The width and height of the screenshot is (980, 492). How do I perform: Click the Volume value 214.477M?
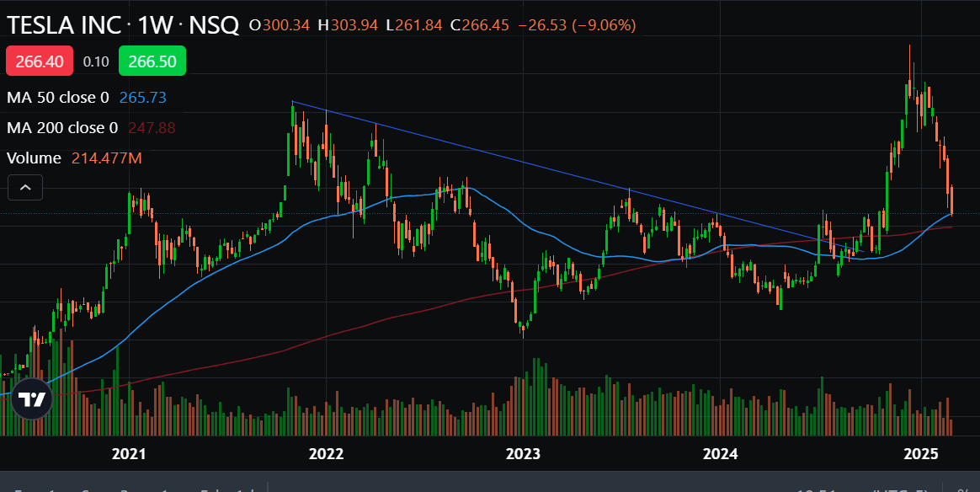coord(107,158)
